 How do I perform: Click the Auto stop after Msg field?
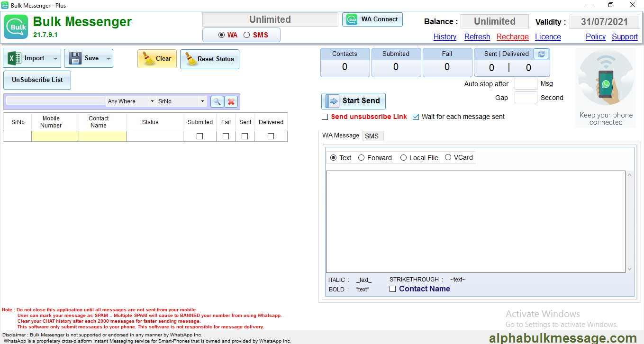click(526, 84)
